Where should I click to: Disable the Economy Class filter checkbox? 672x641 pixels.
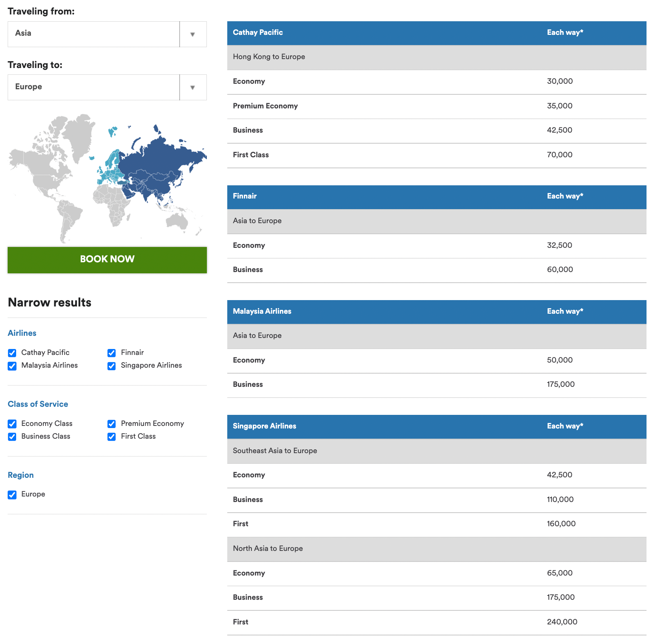click(12, 424)
